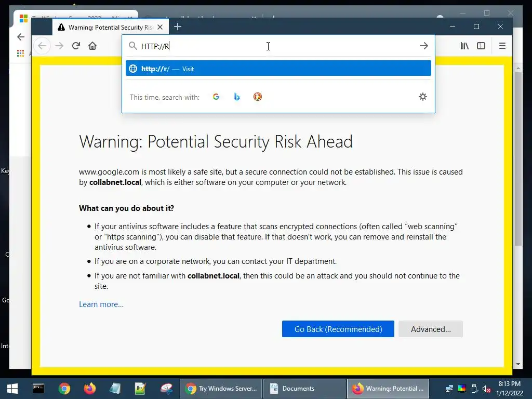Image resolution: width=532 pixels, height=399 pixels.
Task: Click the network tray icon
Action: tap(449, 389)
